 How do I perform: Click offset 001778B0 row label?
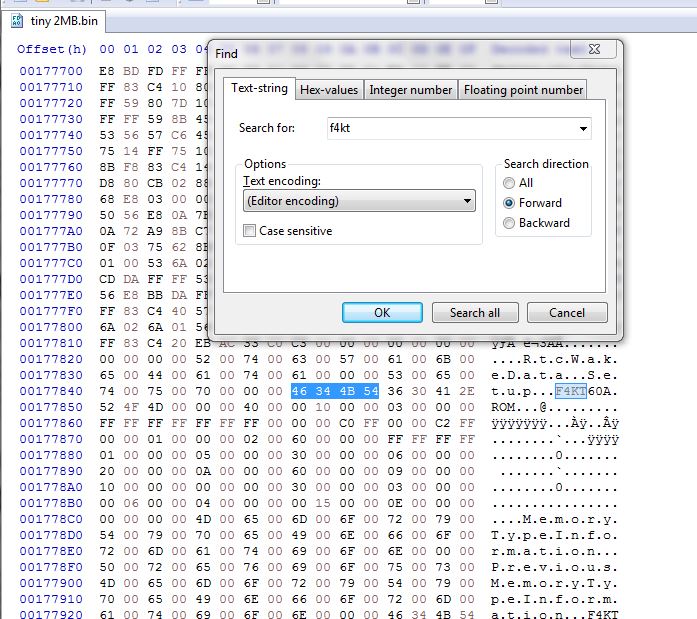click(x=51, y=503)
